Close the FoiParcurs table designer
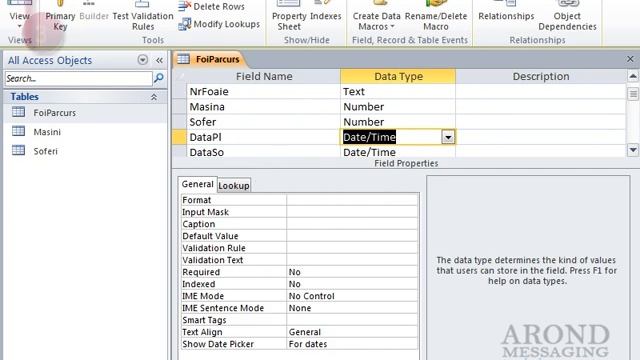640x360 pixels. (630, 59)
